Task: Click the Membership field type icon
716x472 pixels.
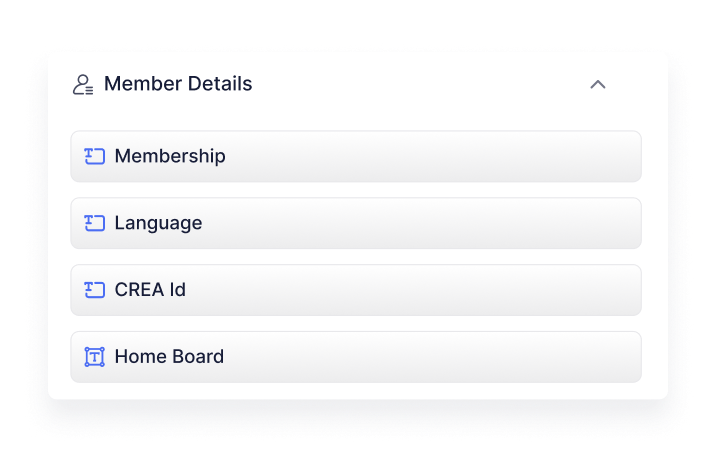Action: point(95,156)
